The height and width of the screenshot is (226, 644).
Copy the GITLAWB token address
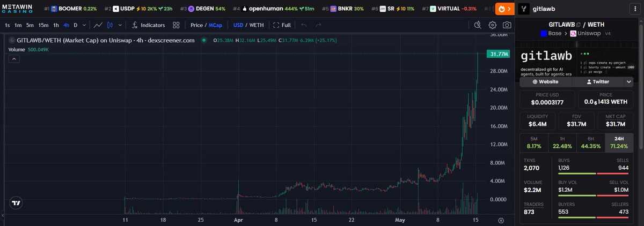[x=578, y=25]
